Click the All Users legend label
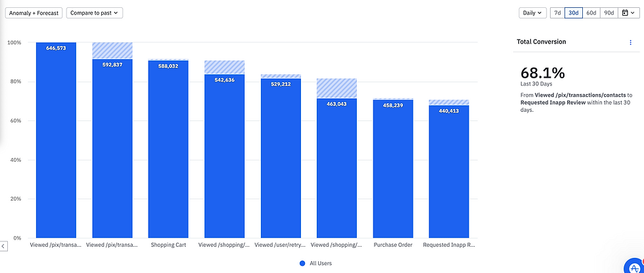Viewport: 644px width, 273px height. [x=321, y=263]
